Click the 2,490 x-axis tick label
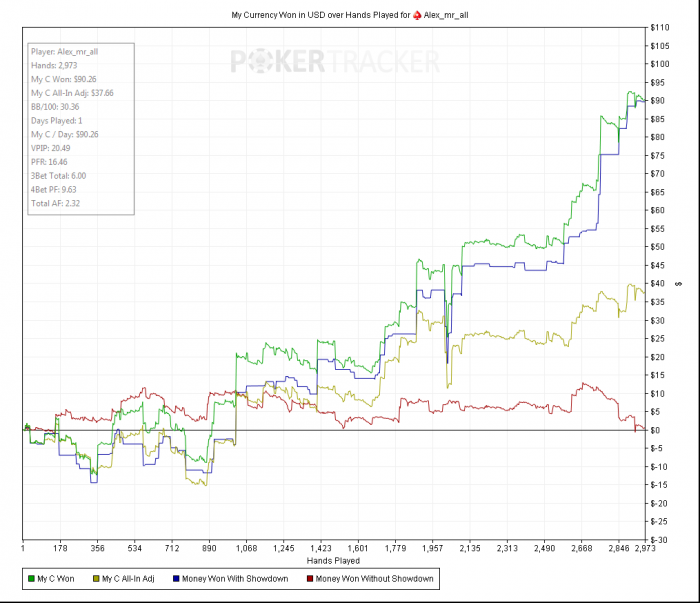Screen dimensions: 700x603 coord(544,548)
